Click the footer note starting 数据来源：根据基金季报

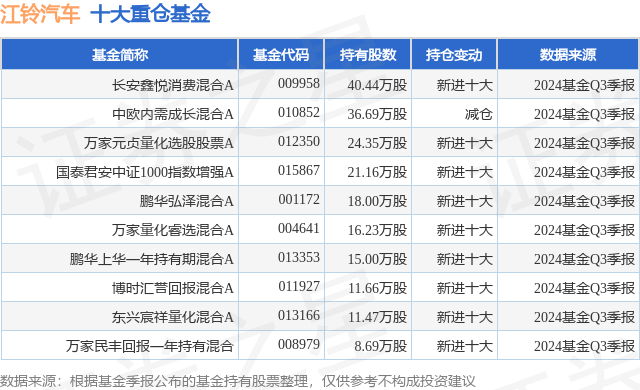coord(238,381)
